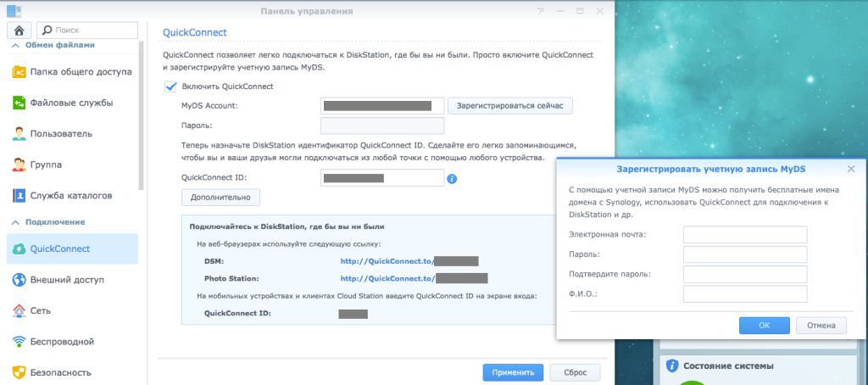Click the help question mark icon
The width and height of the screenshot is (868, 385).
pos(541,11)
